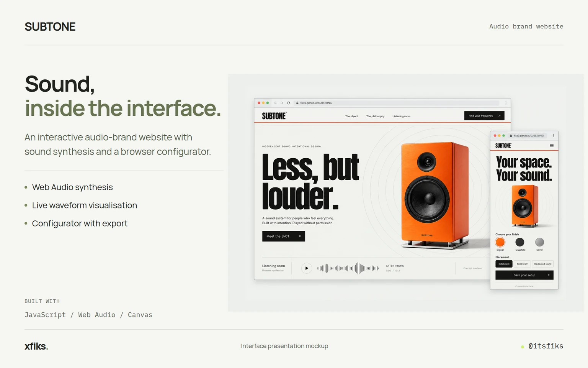Click the 'Audio brand website' label

(526, 26)
